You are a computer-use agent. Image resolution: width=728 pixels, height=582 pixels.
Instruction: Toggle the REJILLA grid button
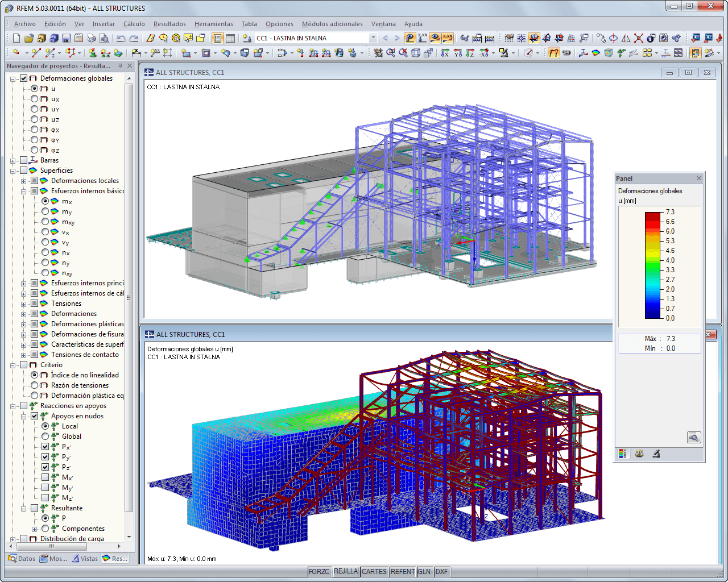pos(346,572)
